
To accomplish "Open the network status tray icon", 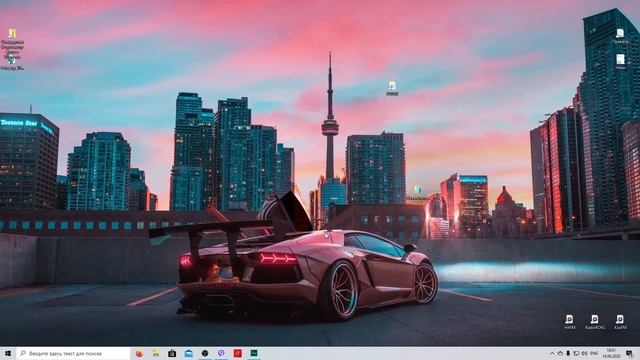I will pos(576,353).
